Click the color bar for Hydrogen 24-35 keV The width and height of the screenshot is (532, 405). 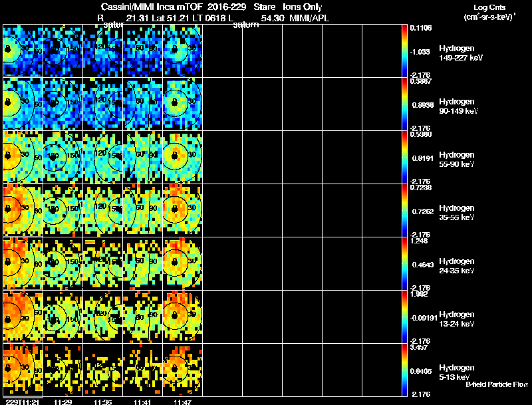404,263
